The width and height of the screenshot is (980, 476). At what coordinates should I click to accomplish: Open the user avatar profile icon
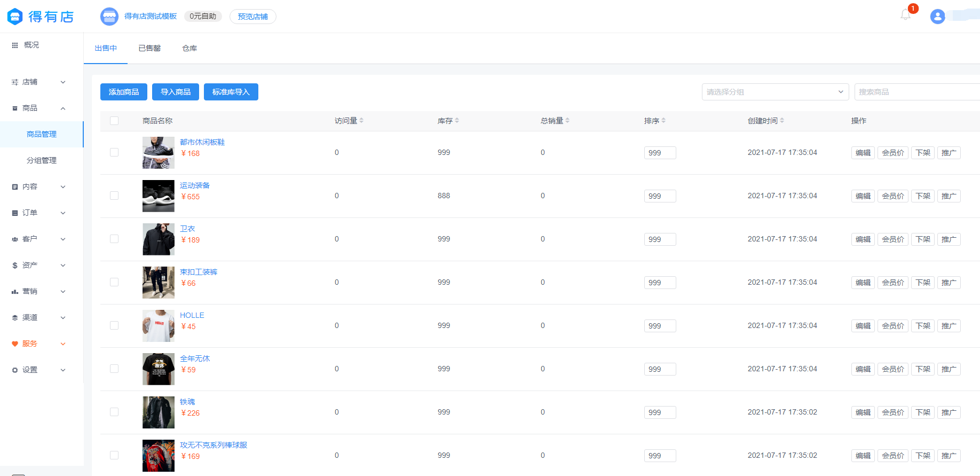(937, 17)
